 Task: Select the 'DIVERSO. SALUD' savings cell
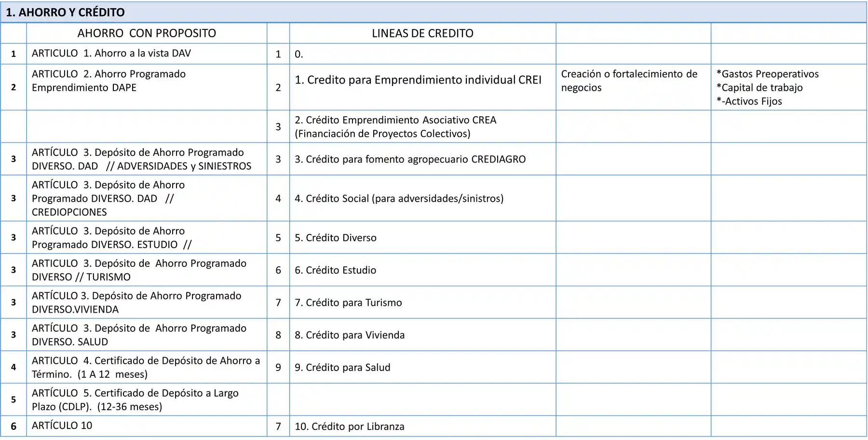click(147, 334)
